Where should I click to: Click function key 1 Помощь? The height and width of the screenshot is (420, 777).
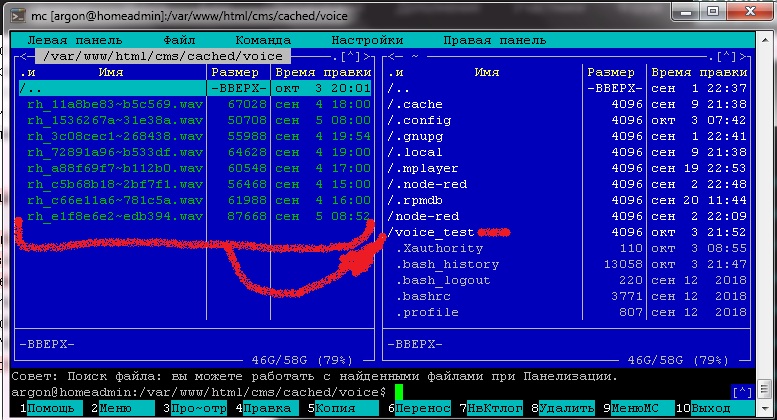(x=51, y=409)
